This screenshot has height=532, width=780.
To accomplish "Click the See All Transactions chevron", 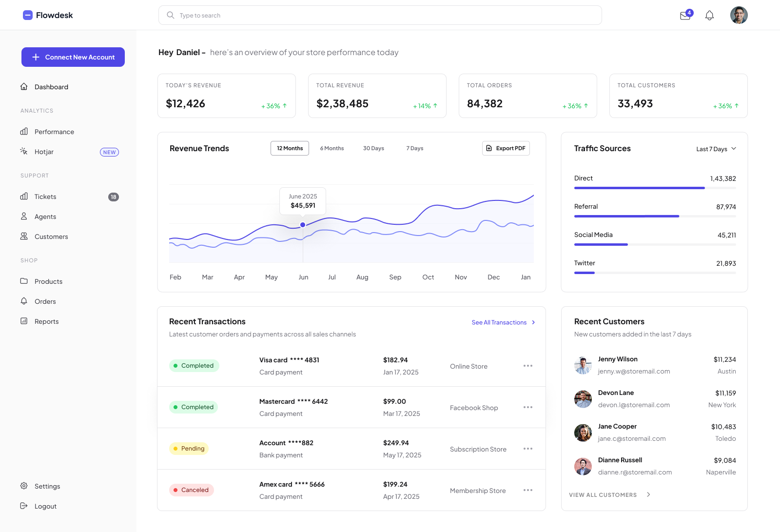I will coord(533,322).
